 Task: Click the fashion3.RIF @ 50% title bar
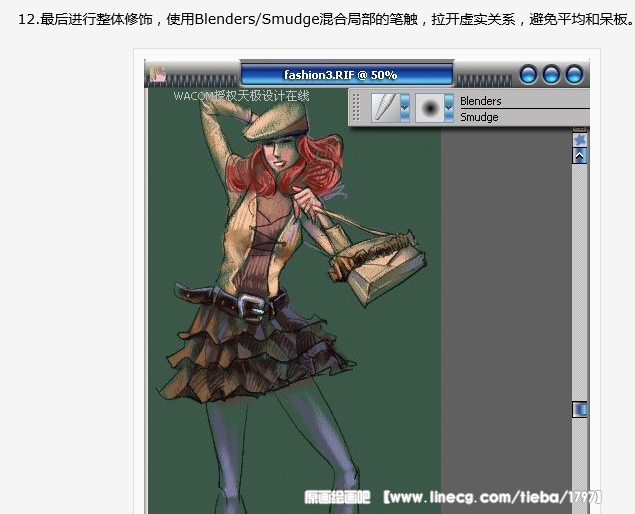(x=347, y=75)
